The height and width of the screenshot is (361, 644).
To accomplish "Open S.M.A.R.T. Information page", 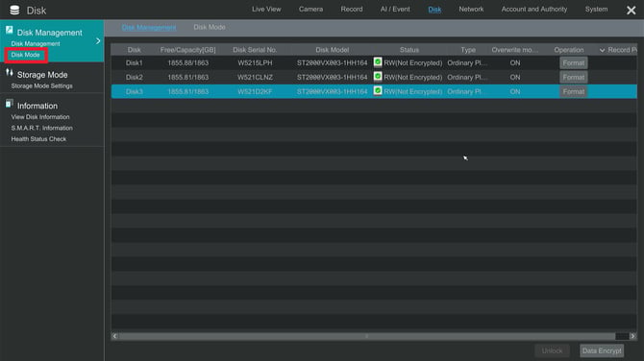I will 42,128.
